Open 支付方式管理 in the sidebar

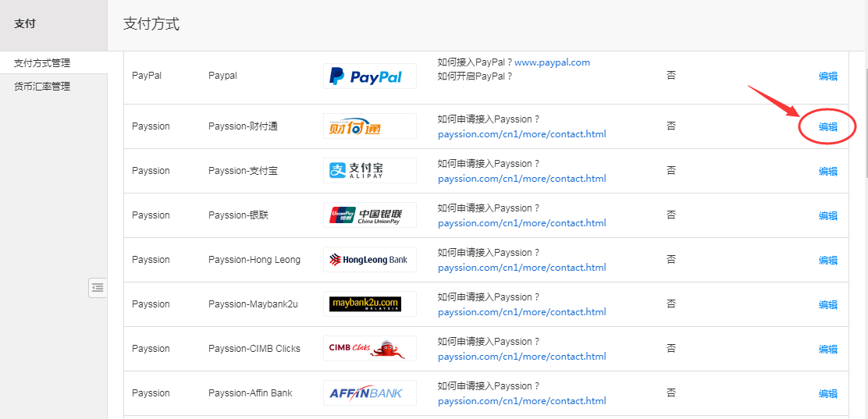click(42, 63)
